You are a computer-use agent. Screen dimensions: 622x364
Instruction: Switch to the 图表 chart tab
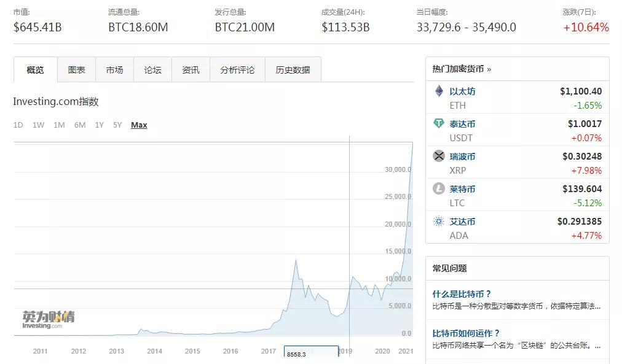tap(77, 70)
